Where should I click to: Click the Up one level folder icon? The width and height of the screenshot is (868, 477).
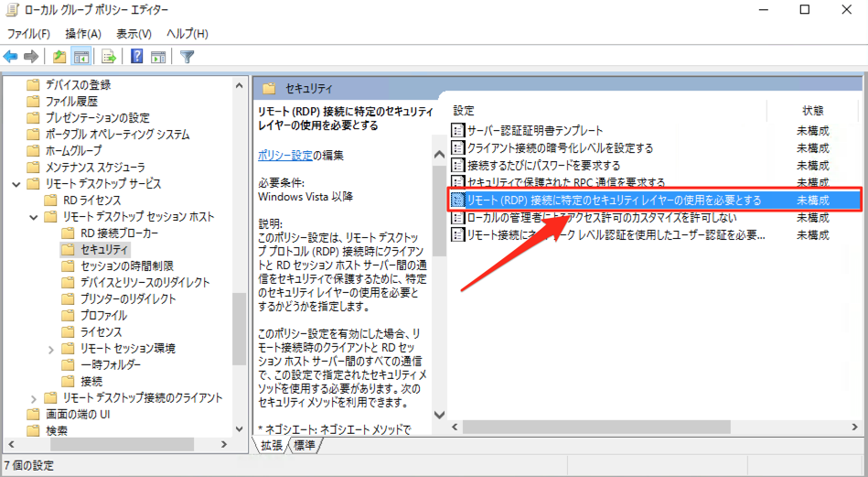(x=59, y=57)
